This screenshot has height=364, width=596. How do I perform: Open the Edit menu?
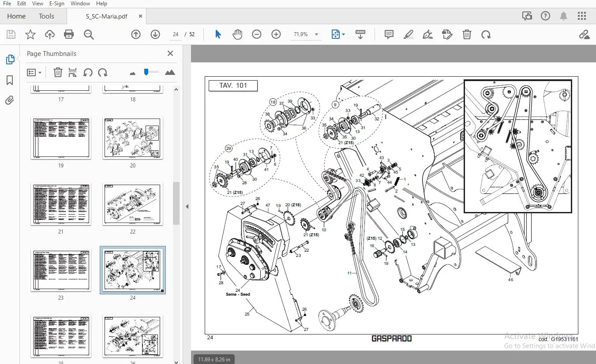point(21,4)
